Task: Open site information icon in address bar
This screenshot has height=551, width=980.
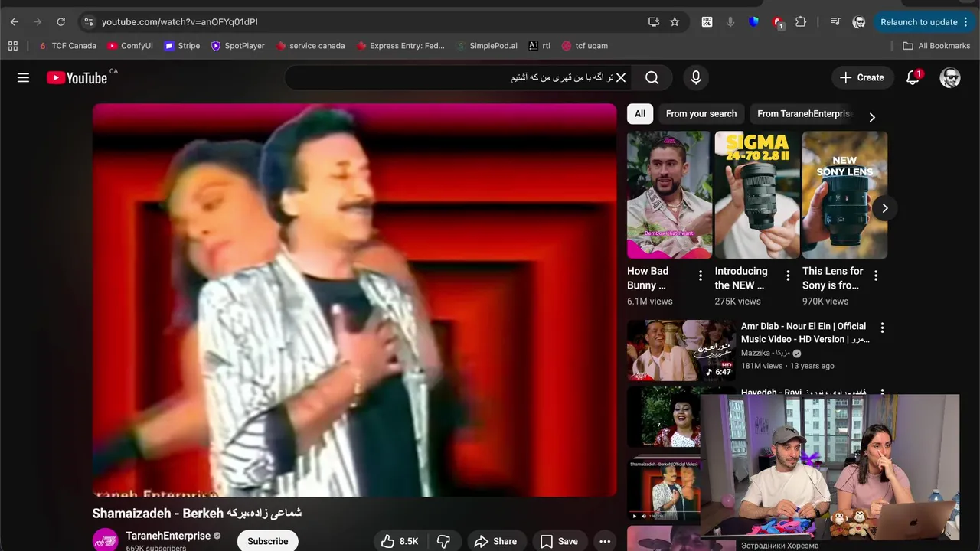Action: [x=88, y=22]
